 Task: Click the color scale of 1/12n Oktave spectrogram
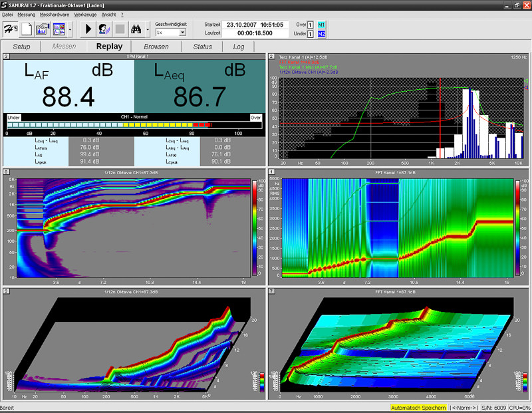(255, 227)
